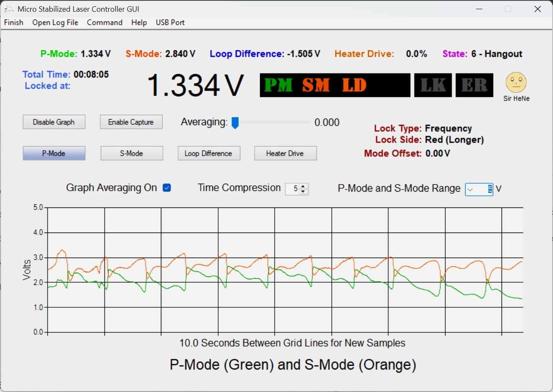Toggle the P-Mode graph button

[x=54, y=153]
